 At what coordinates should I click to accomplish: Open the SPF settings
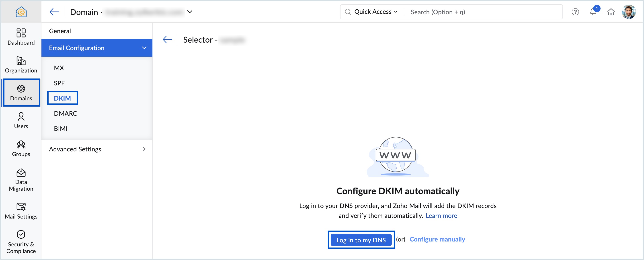tap(59, 83)
